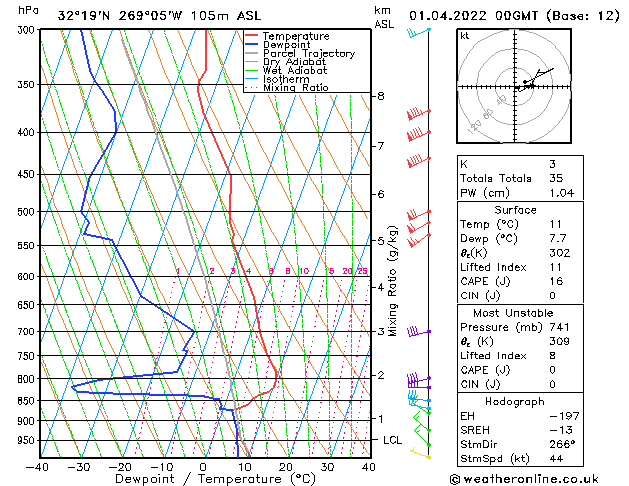
Task: Select the 400 pressure level label
Action: (28, 132)
